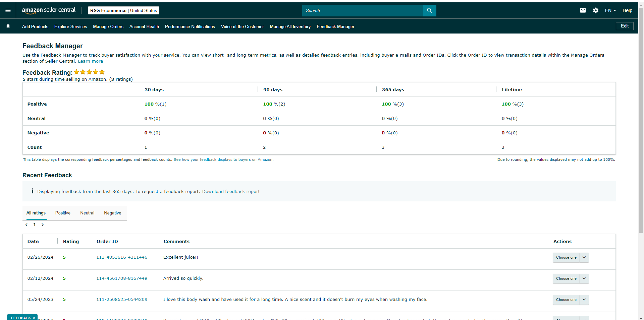The height and width of the screenshot is (320, 644).
Task: Click the search magnifier button
Action: (x=429, y=10)
